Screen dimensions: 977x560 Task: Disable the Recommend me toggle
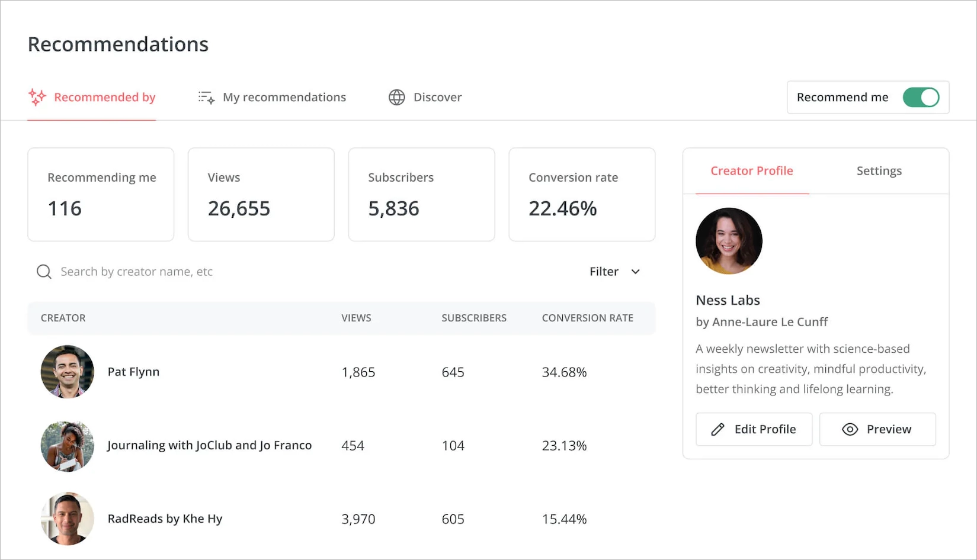pyautogui.click(x=921, y=97)
